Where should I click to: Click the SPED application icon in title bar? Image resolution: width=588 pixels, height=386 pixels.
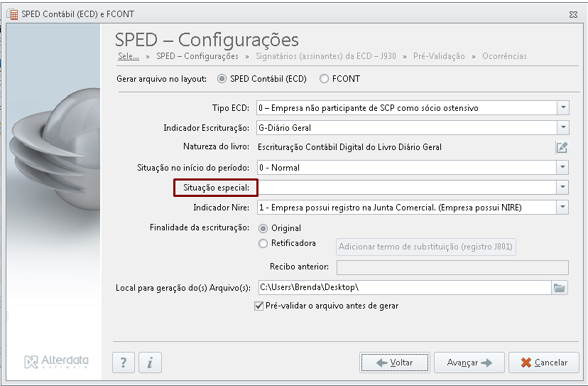(12, 14)
